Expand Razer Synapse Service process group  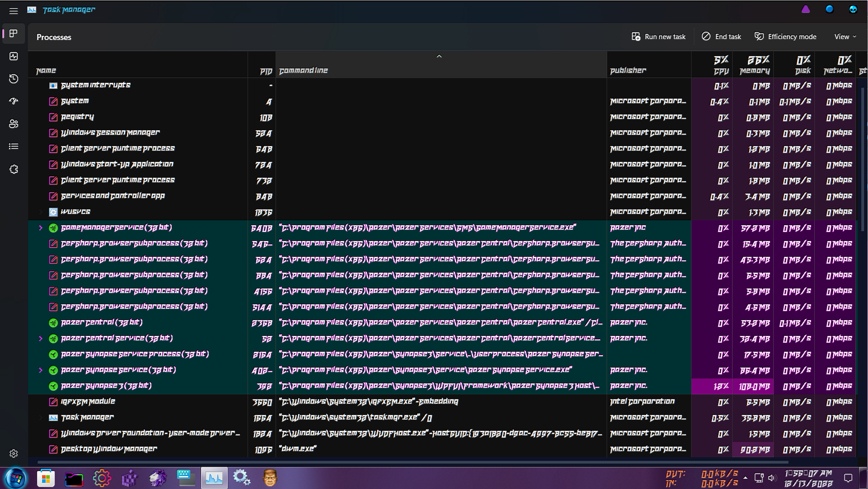coord(41,370)
